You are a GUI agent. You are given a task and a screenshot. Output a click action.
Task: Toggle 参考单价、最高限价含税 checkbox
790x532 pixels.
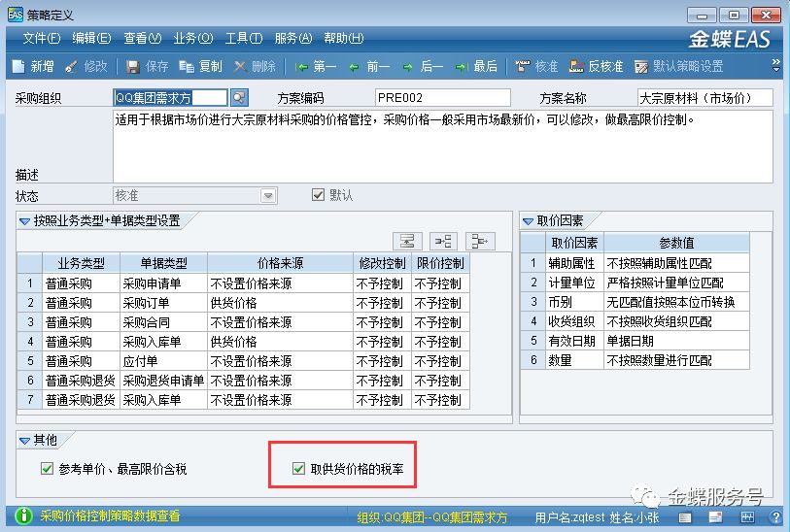47,469
